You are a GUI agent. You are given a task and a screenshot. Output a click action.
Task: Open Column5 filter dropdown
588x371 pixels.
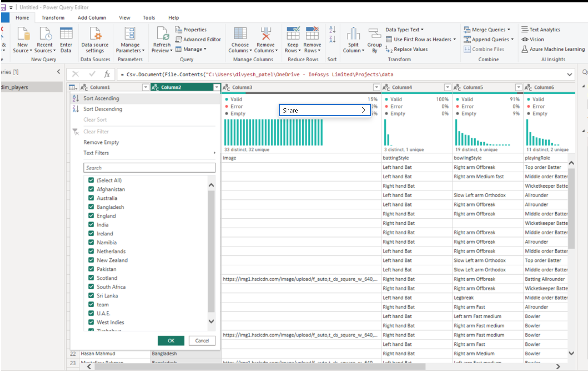point(519,87)
